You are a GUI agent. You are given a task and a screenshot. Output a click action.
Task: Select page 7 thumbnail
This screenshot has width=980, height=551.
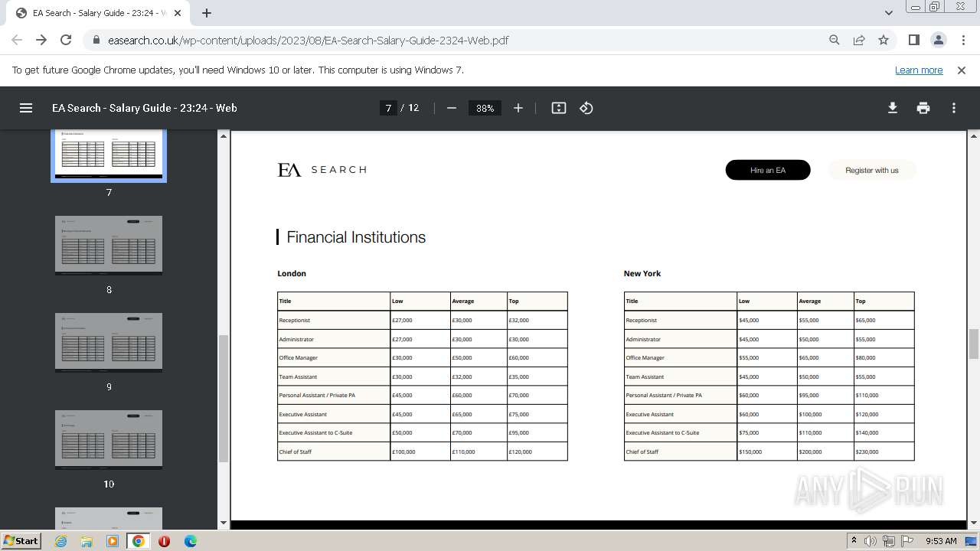click(109, 155)
